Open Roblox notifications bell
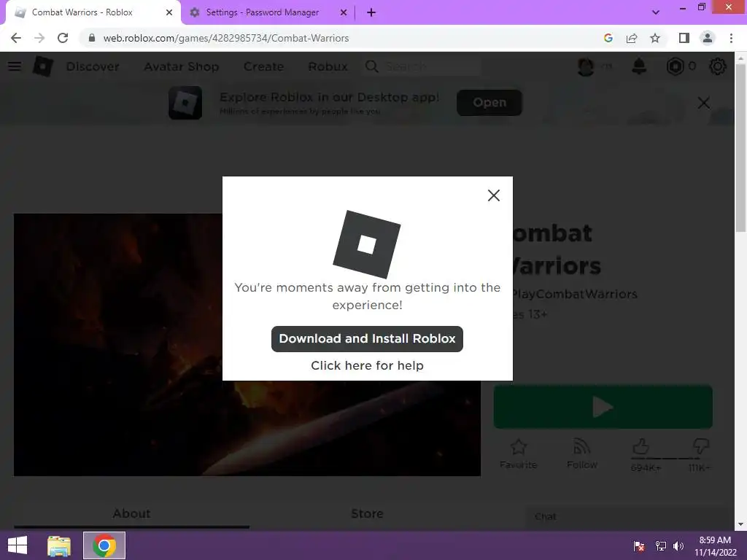Image resolution: width=747 pixels, height=560 pixels. (639, 66)
